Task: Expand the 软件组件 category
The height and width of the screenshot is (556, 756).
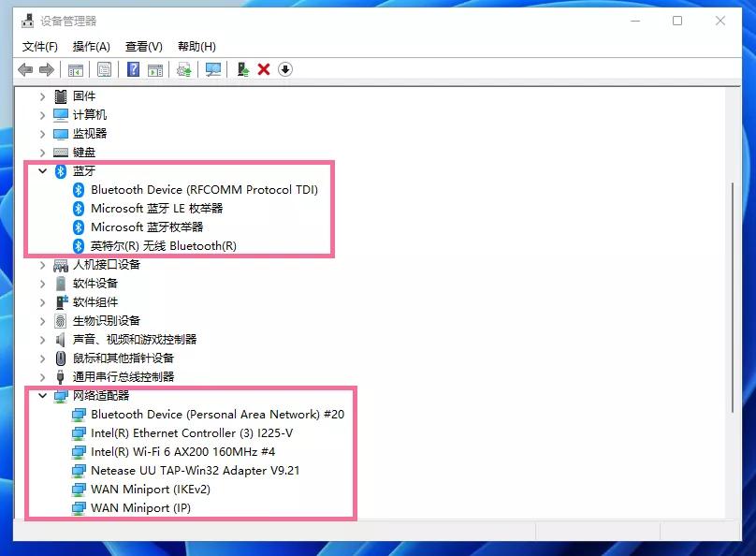Action: (42, 302)
